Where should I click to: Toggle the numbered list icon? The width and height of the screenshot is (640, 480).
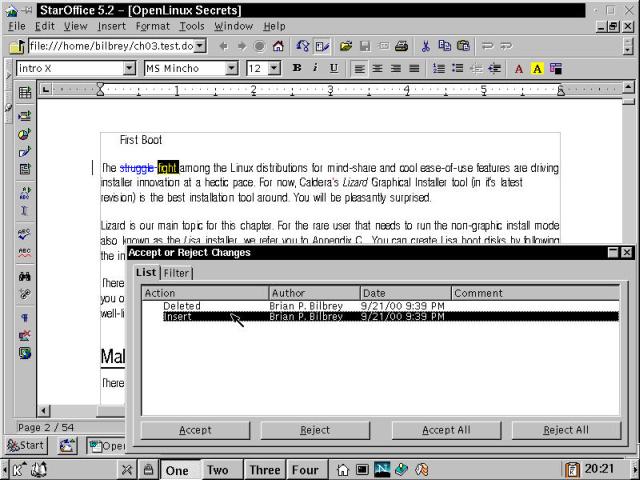(x=438, y=68)
